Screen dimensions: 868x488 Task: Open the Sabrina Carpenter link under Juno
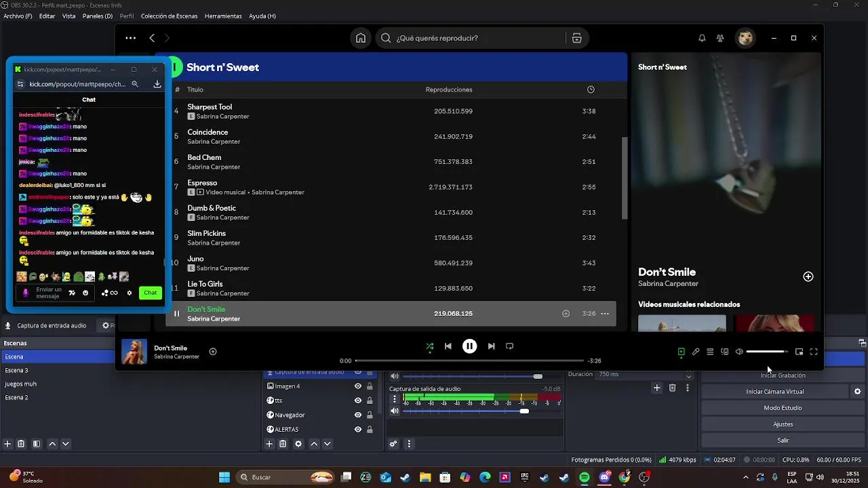223,268
